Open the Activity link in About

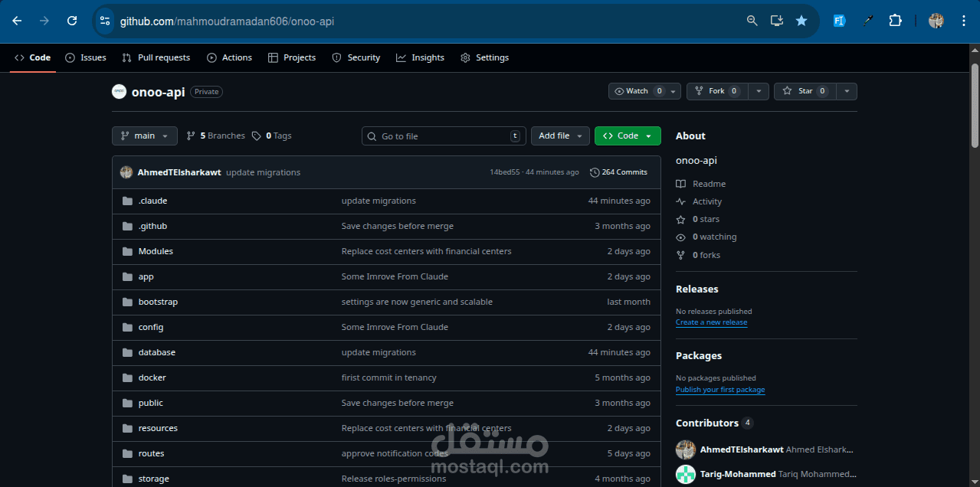tap(699, 201)
